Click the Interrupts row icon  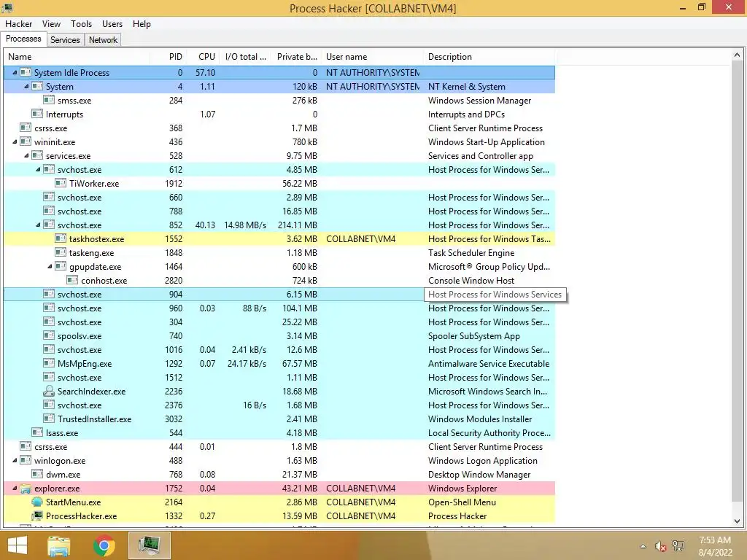37,114
